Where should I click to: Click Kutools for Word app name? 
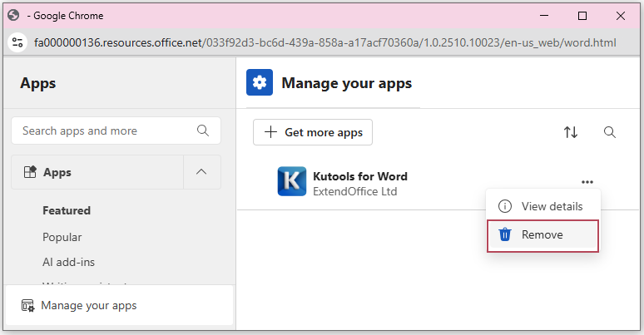360,176
